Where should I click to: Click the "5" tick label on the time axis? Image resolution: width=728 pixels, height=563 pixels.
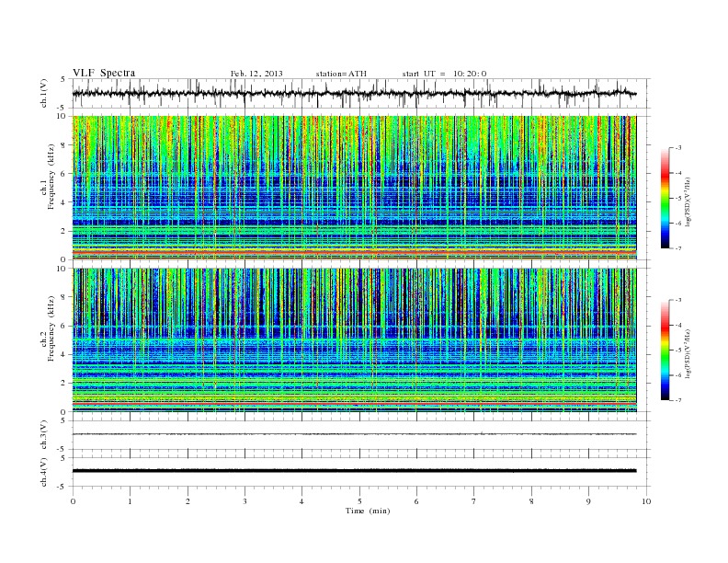point(359,501)
